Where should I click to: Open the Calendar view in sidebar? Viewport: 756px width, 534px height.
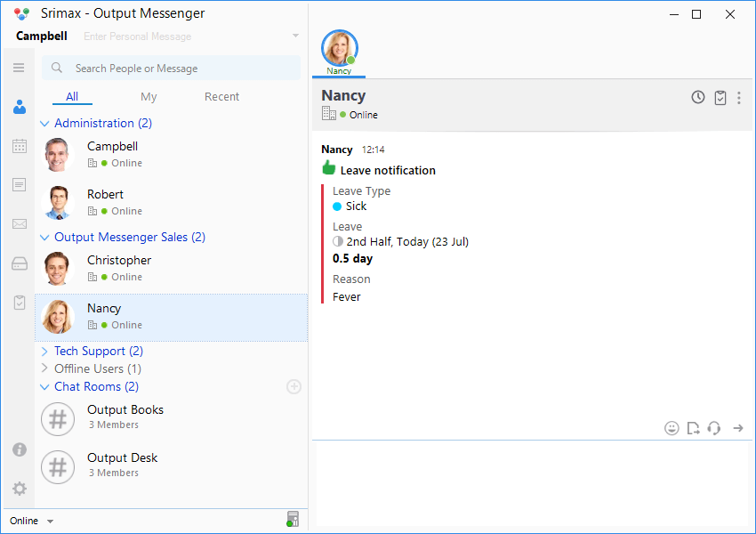(20, 146)
